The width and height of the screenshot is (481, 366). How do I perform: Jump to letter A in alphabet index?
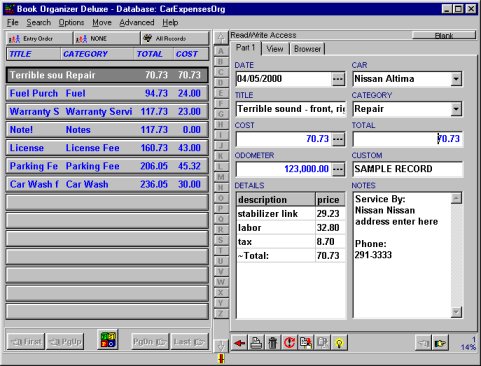click(x=221, y=51)
